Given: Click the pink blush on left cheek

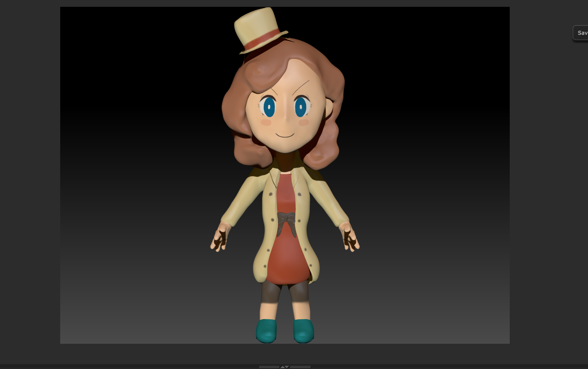Looking at the screenshot, I should click(266, 122).
